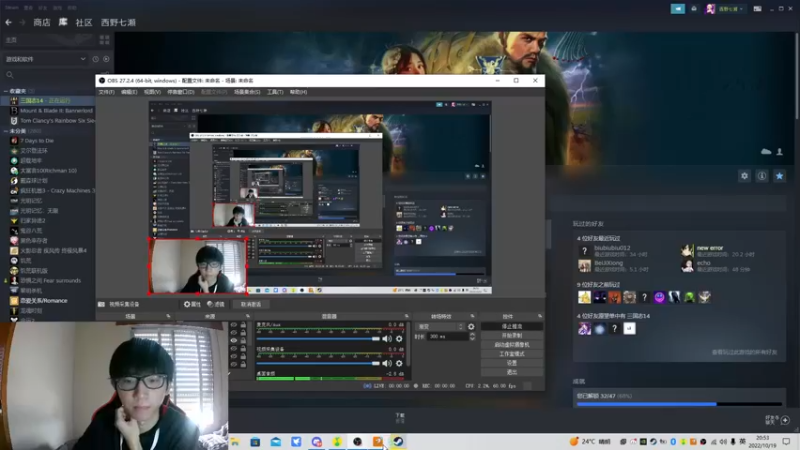
Task: Click Steam's forward navigation arrow
Action: (x=22, y=22)
